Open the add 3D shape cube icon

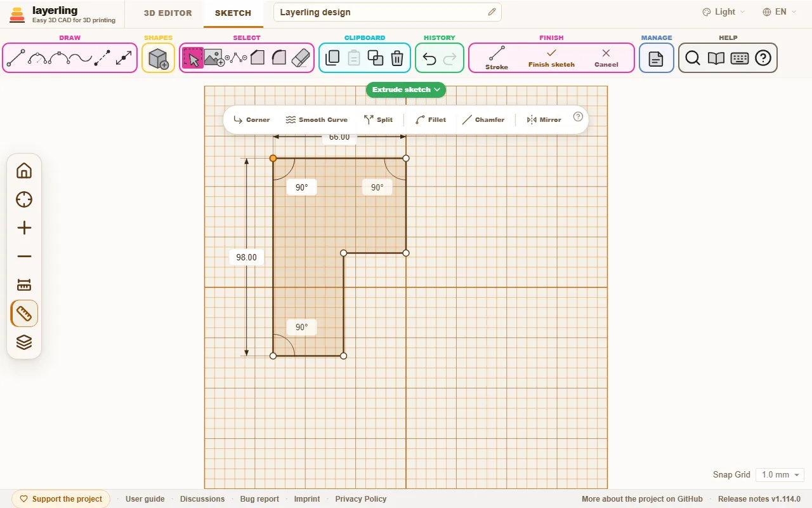click(158, 59)
